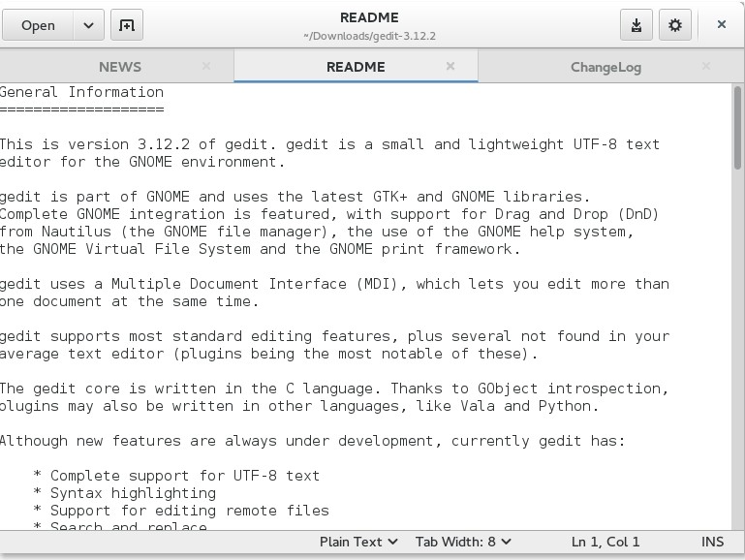The image size is (745, 560).
Task: Click the line 'editor for the GNOME environment.'
Action: [142, 162]
